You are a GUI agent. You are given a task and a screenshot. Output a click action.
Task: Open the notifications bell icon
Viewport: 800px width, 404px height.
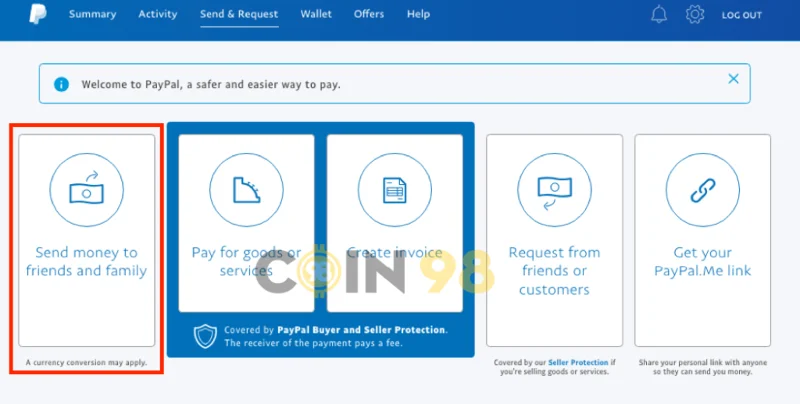tap(659, 15)
